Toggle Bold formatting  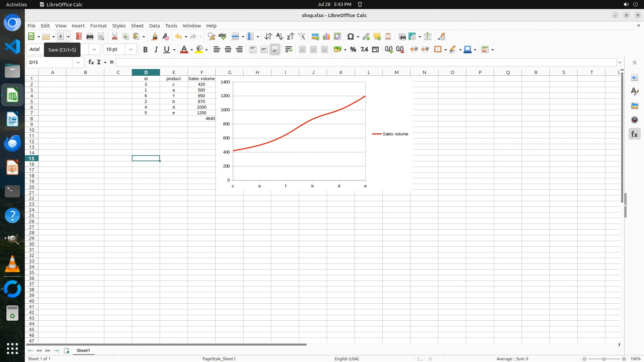(x=145, y=50)
